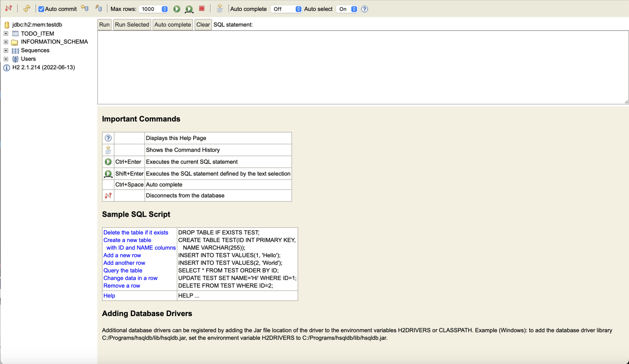Click the 'Help' link in the sample script table
This screenshot has height=364, width=629.
click(109, 296)
